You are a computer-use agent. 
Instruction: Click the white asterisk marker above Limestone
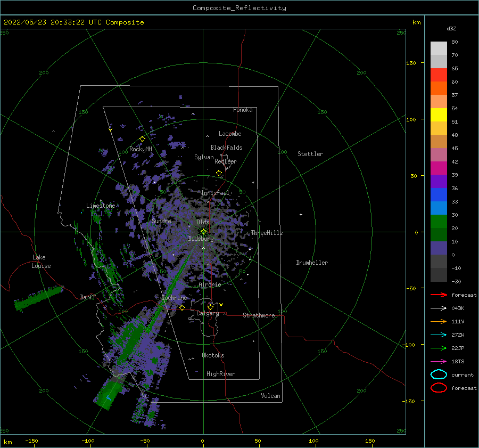coord(101,201)
